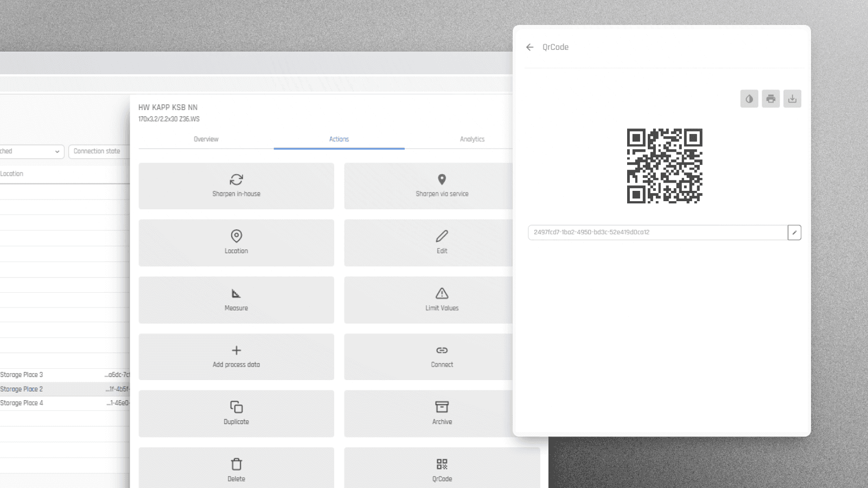The width and height of the screenshot is (868, 488).
Task: Click the QrCode grid icon
Action: [x=442, y=464]
